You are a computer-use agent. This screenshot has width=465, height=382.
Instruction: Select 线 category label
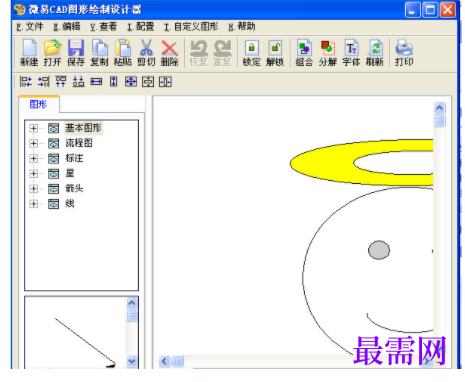pos(70,203)
